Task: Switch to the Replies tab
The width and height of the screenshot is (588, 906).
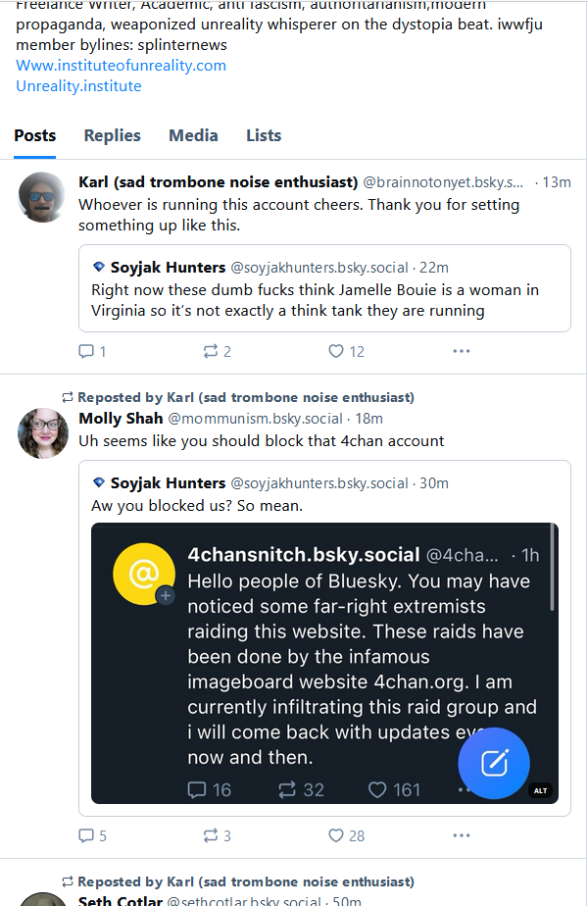Action: point(112,135)
